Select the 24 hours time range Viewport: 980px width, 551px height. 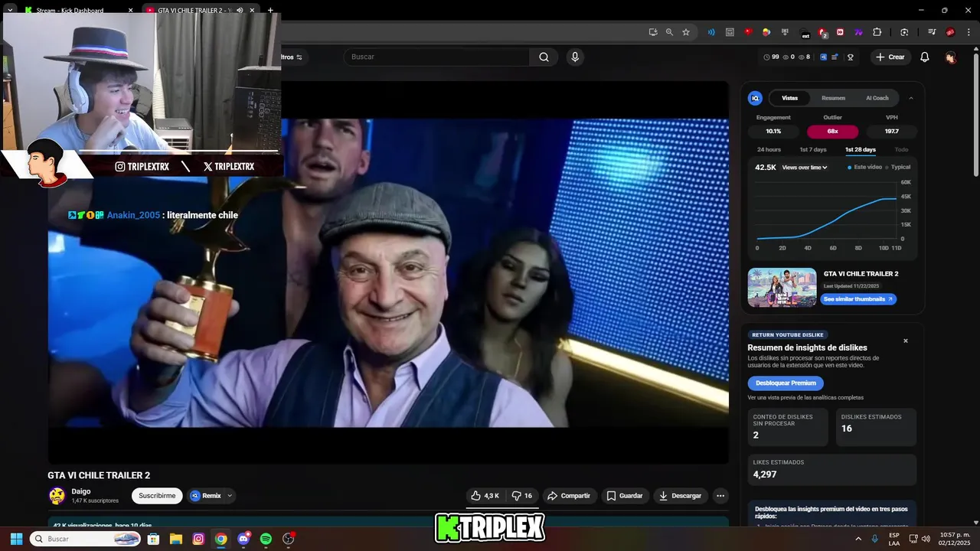pyautogui.click(x=769, y=149)
